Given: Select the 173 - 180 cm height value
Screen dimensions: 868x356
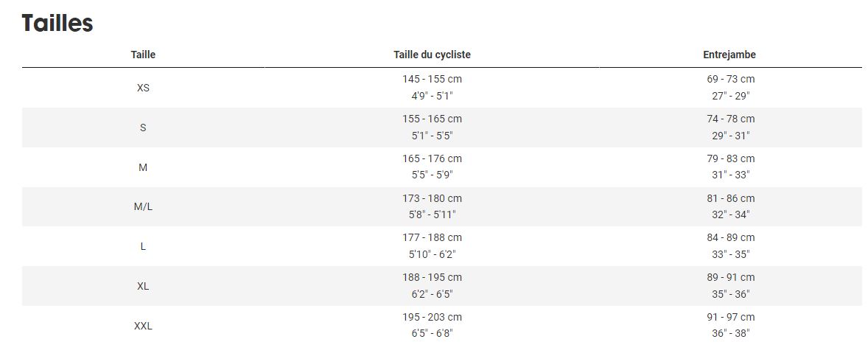Looking at the screenshot, I should [432, 198].
